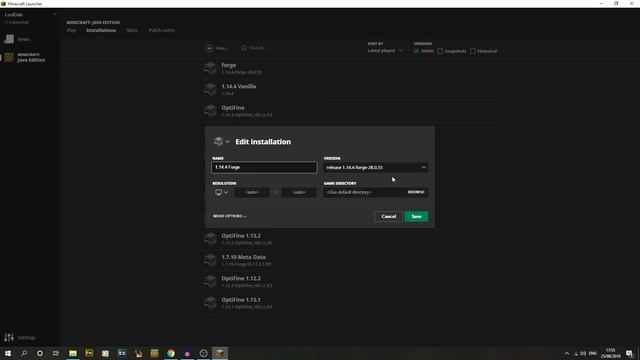640x360 pixels.
Task: Open Google Chrome from the taskbar
Action: [171, 353]
